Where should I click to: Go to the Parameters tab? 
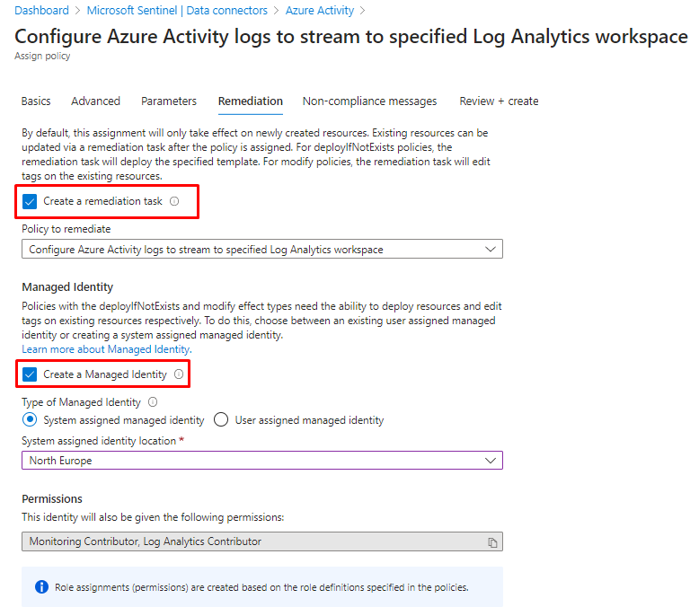point(169,101)
